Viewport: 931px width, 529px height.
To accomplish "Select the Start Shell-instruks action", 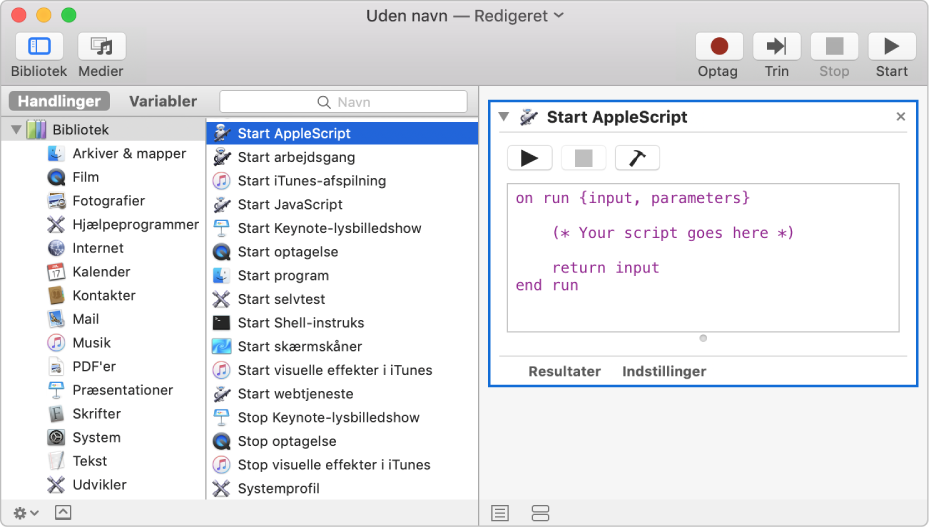I will pyautogui.click(x=300, y=323).
